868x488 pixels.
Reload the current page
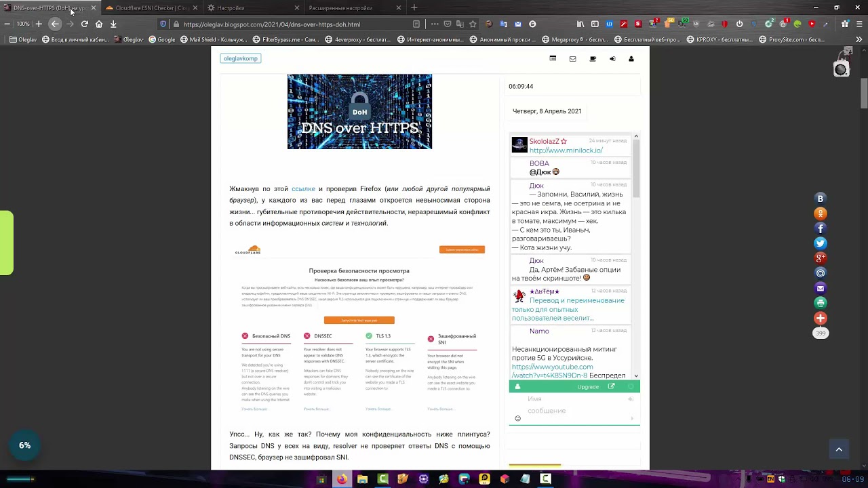[85, 24]
